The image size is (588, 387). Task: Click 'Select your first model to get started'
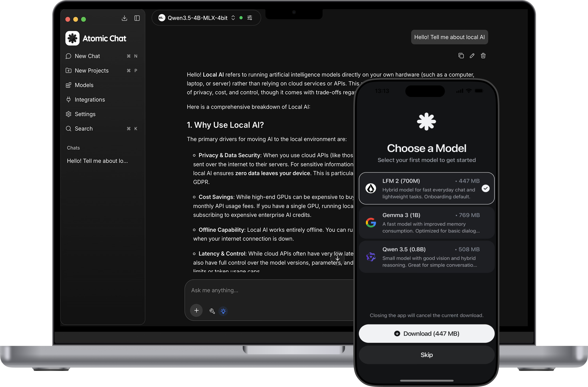(427, 160)
